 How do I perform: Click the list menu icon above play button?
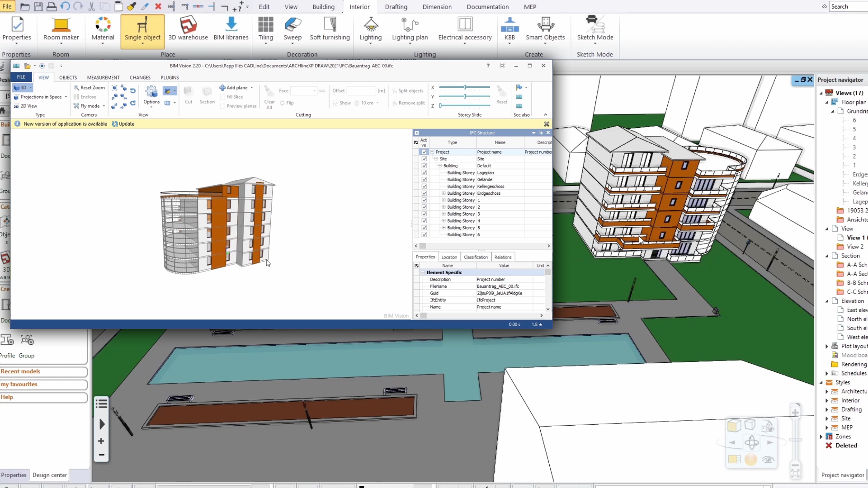pyautogui.click(x=101, y=404)
